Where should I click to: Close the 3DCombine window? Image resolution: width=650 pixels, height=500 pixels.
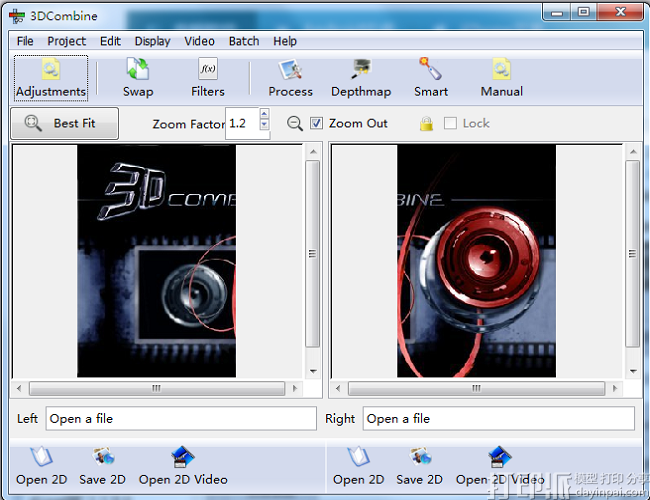click(x=621, y=12)
